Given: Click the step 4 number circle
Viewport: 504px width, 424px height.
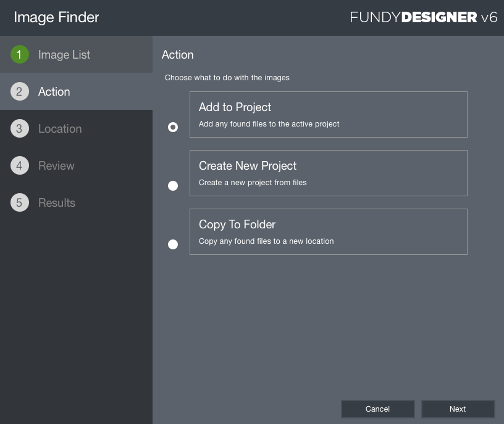Looking at the screenshot, I should pyautogui.click(x=20, y=165).
